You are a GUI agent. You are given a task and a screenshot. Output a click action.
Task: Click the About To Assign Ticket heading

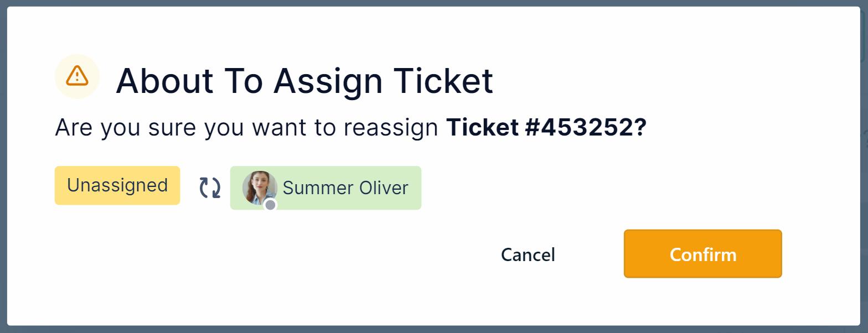coord(304,81)
